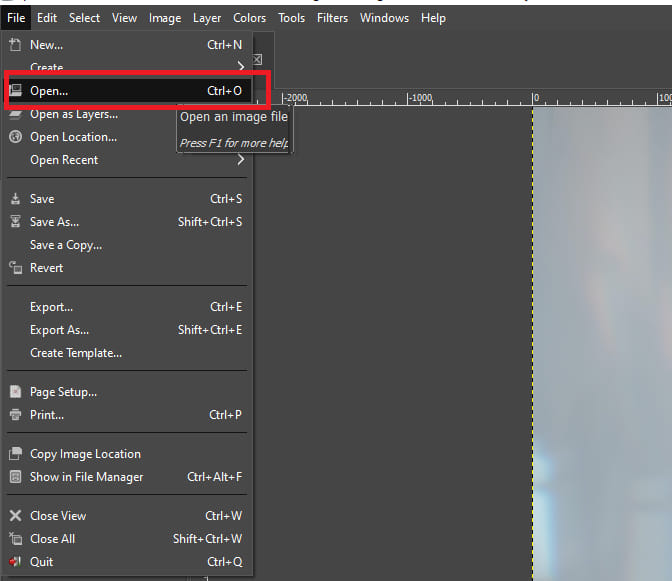The height and width of the screenshot is (581, 672).
Task: Open the File menu in the menu bar
Action: 16,18
